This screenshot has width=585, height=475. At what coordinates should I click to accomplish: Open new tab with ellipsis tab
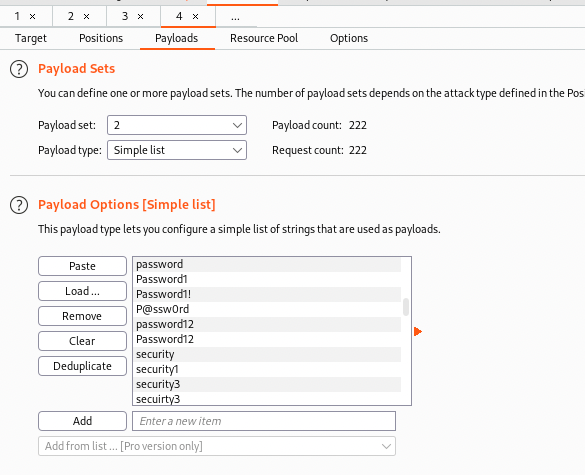point(235,17)
